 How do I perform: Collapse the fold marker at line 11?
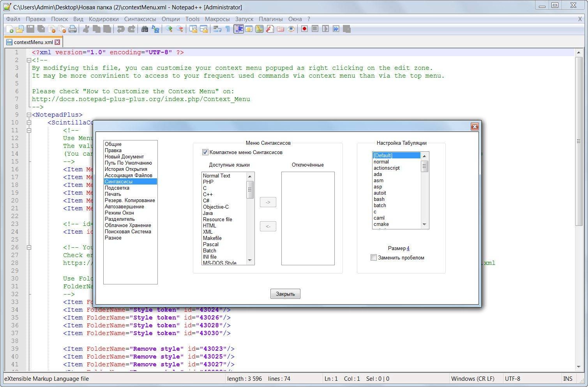coord(29,130)
